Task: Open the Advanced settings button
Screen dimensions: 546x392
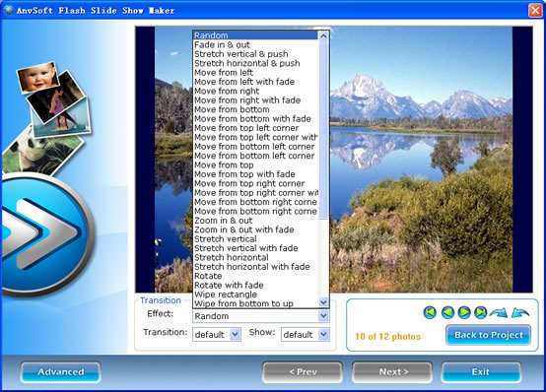Action: pyautogui.click(x=60, y=372)
